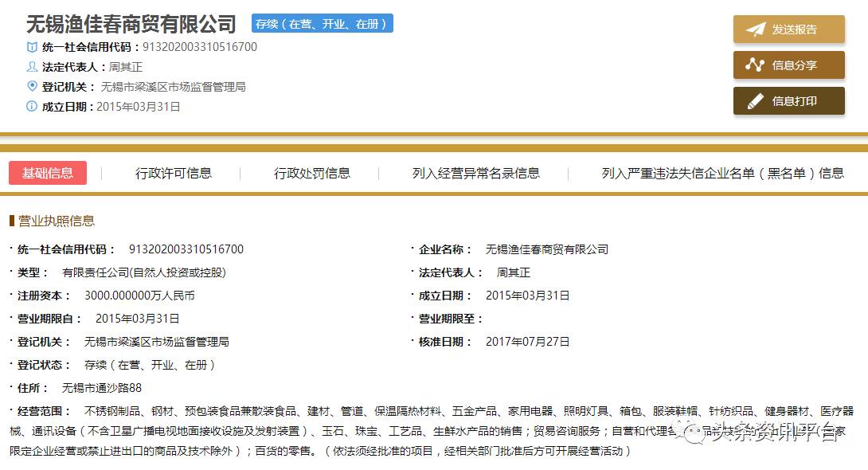Open the 行政处罚信息 tab
Image resolution: width=868 pixels, height=470 pixels.
pos(312,173)
